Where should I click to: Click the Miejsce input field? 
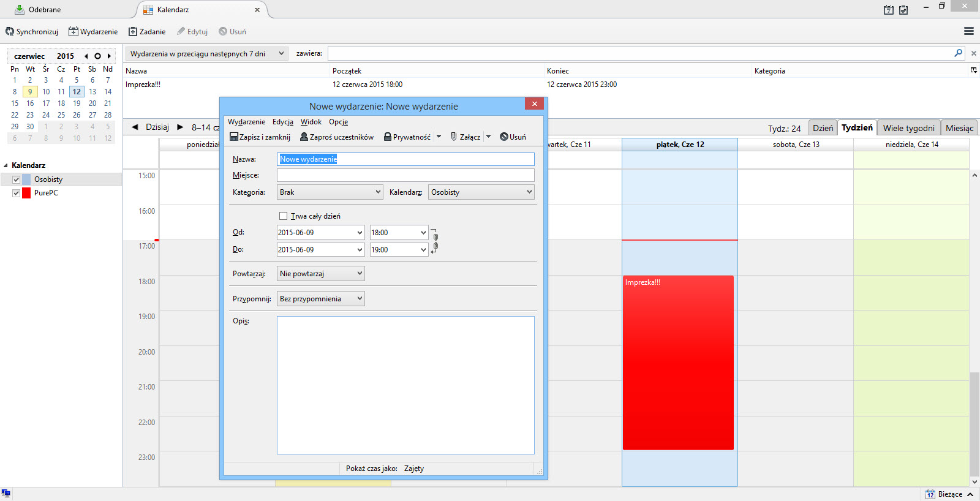(405, 175)
